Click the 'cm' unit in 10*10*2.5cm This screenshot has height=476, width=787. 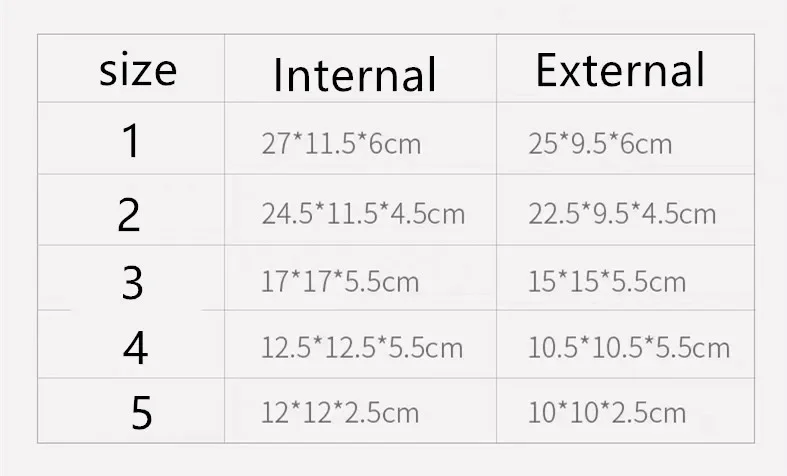tap(667, 415)
